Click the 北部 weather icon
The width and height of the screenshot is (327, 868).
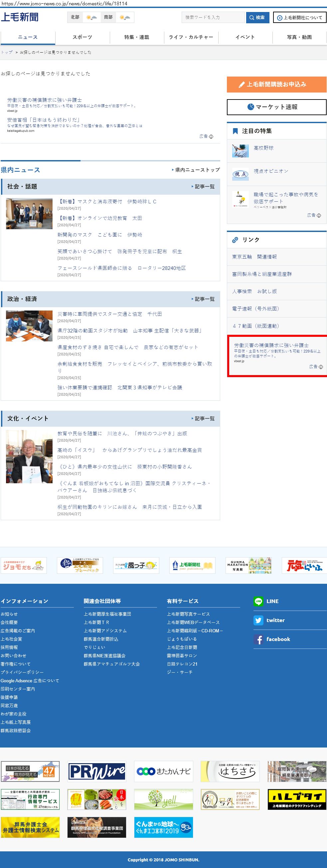91,17
